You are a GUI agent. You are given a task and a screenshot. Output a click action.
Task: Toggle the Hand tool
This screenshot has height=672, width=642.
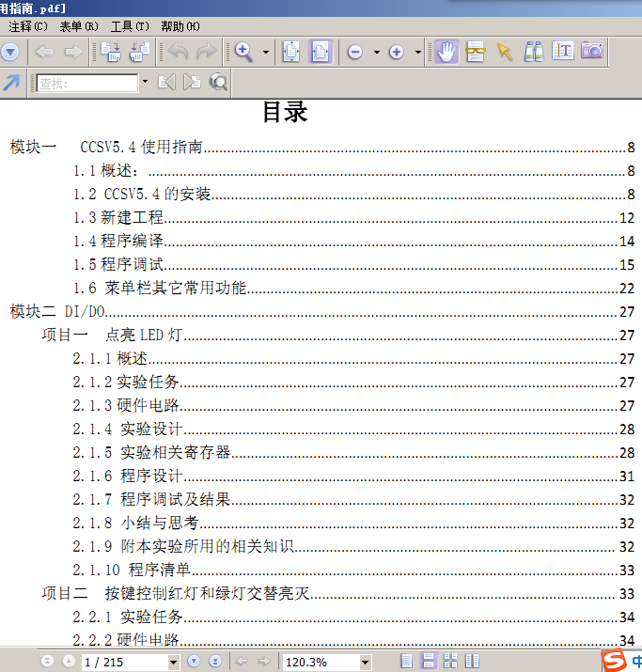click(446, 53)
